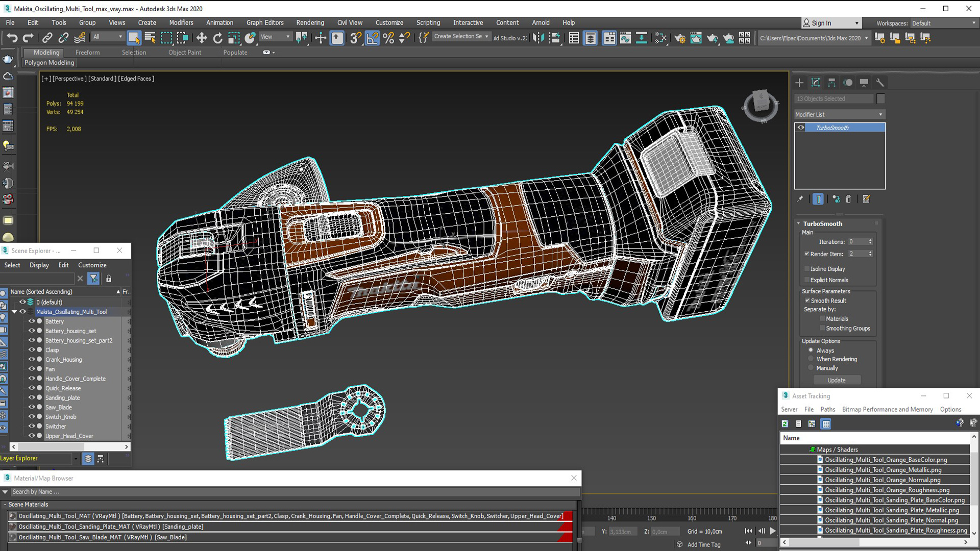
Task: Select the Rotate tool icon
Action: [x=218, y=38]
